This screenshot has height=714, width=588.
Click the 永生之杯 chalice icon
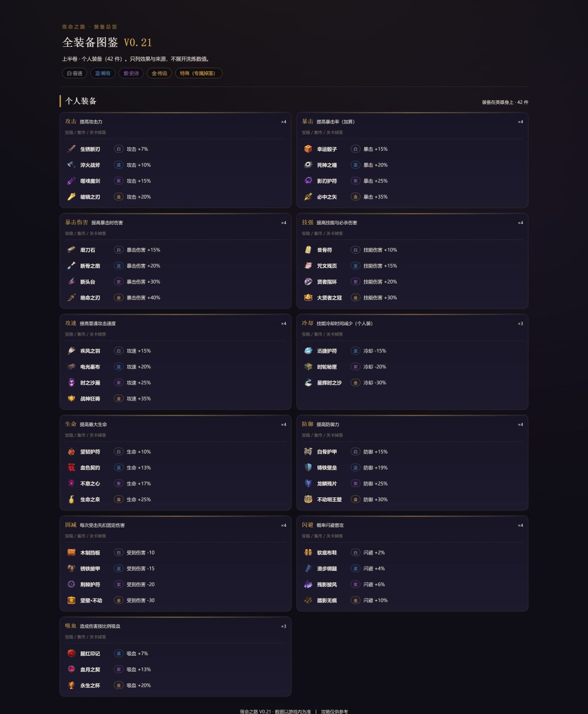tap(71, 686)
